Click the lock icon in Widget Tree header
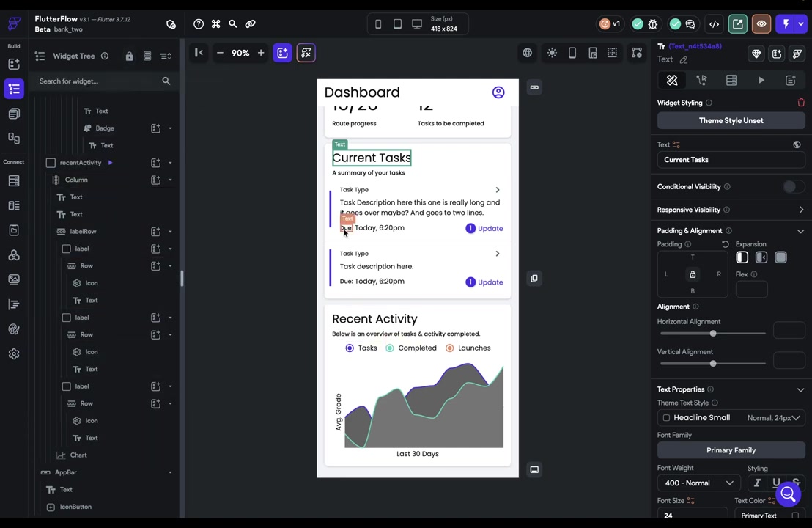812x528 pixels. (x=130, y=56)
